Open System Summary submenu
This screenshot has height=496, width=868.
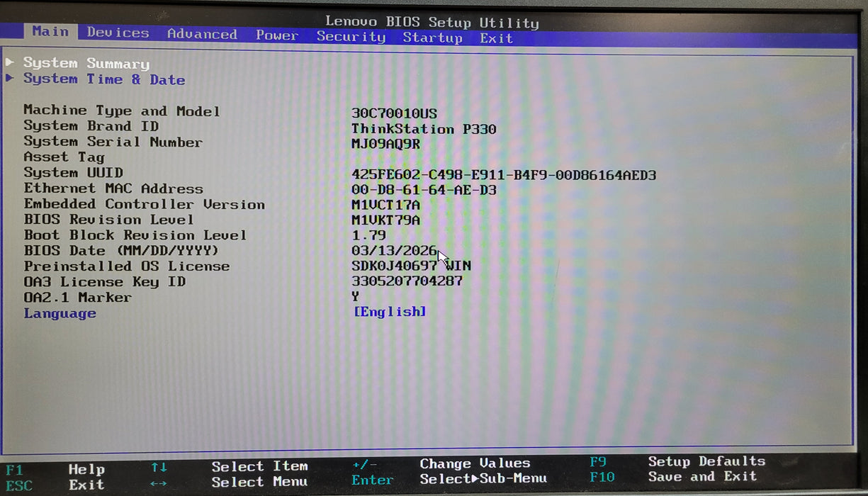pos(86,63)
